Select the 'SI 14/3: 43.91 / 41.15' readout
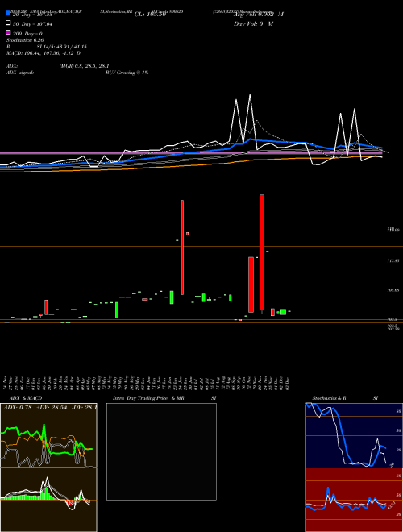403x532 pixels. (x=62, y=47)
